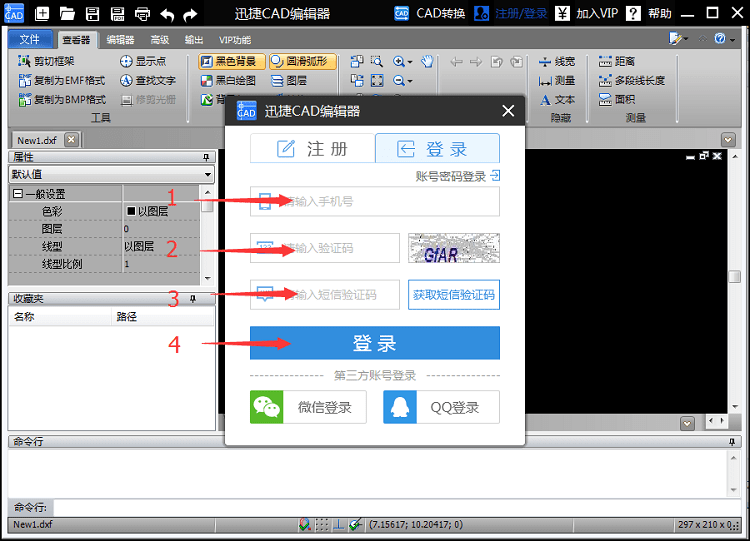The image size is (750, 541).
Task: Toggle the 黑色背景 black background
Action: [232, 61]
